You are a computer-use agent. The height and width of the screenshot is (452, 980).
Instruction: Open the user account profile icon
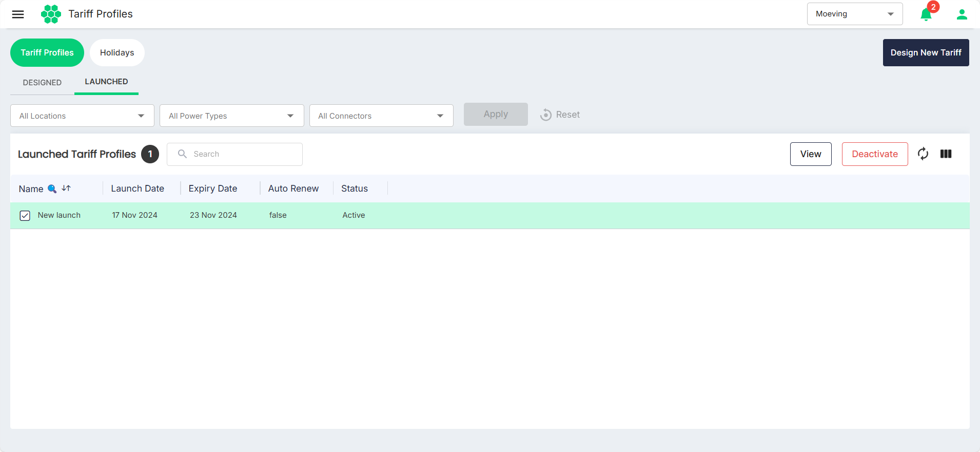962,14
